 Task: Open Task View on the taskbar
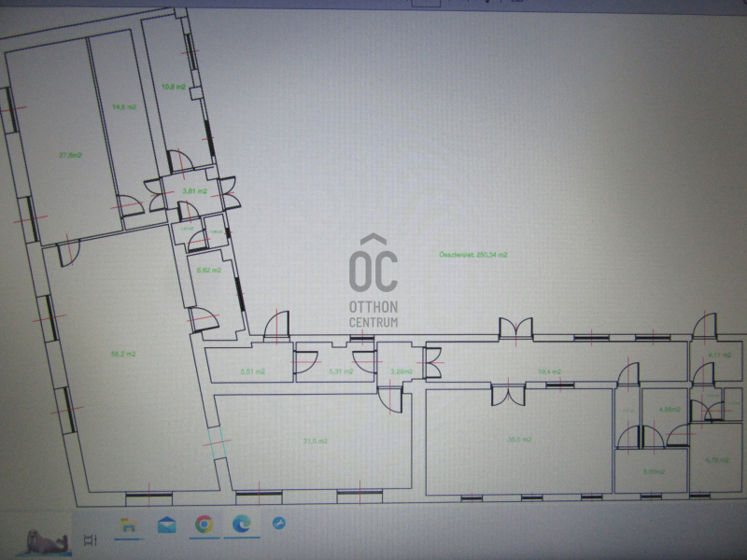pyautogui.click(x=91, y=539)
